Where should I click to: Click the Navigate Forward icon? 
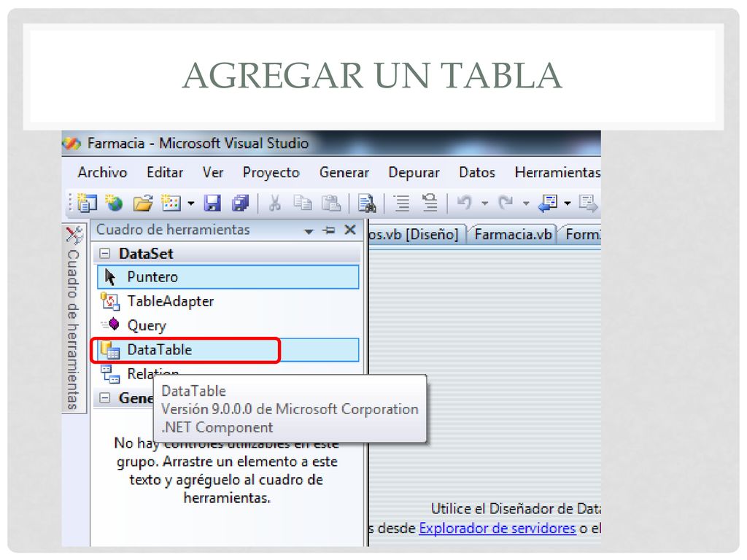pyautogui.click(x=588, y=203)
